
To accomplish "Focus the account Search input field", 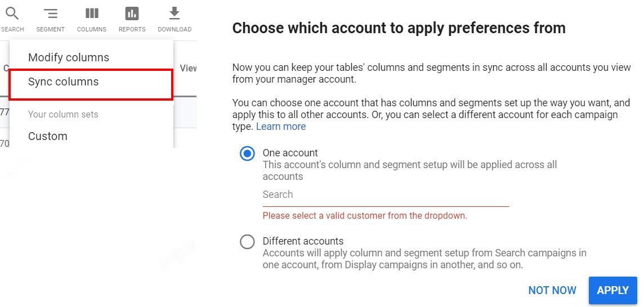I will coord(386,195).
